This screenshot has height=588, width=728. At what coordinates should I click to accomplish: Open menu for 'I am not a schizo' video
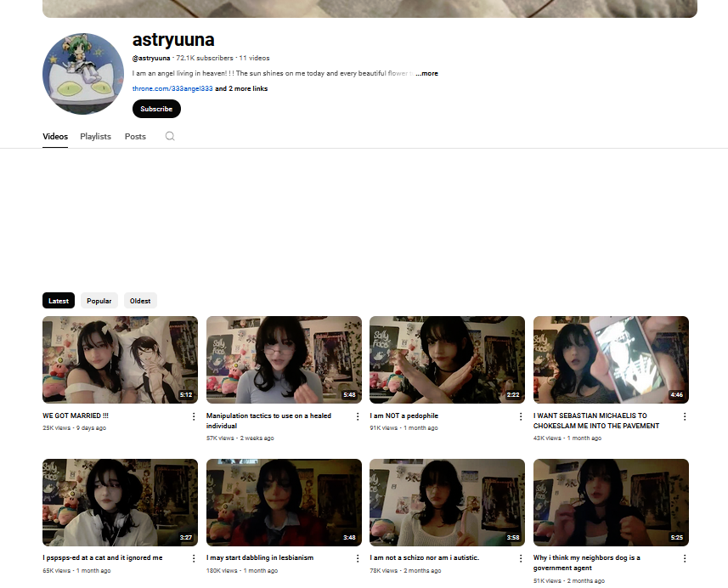(x=521, y=558)
